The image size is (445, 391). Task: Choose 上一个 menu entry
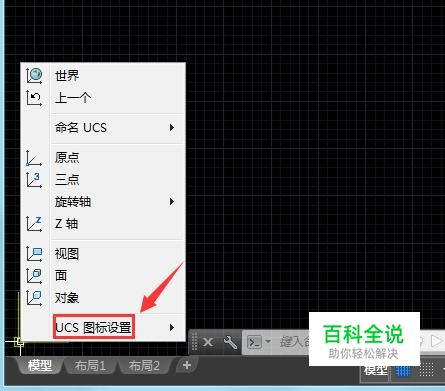tap(103, 98)
